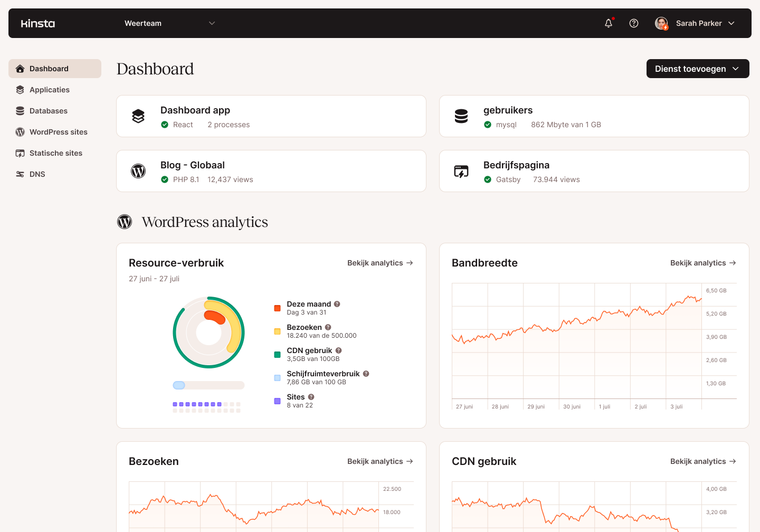760x532 pixels.
Task: Select Dashboard in the sidebar
Action: pos(49,69)
